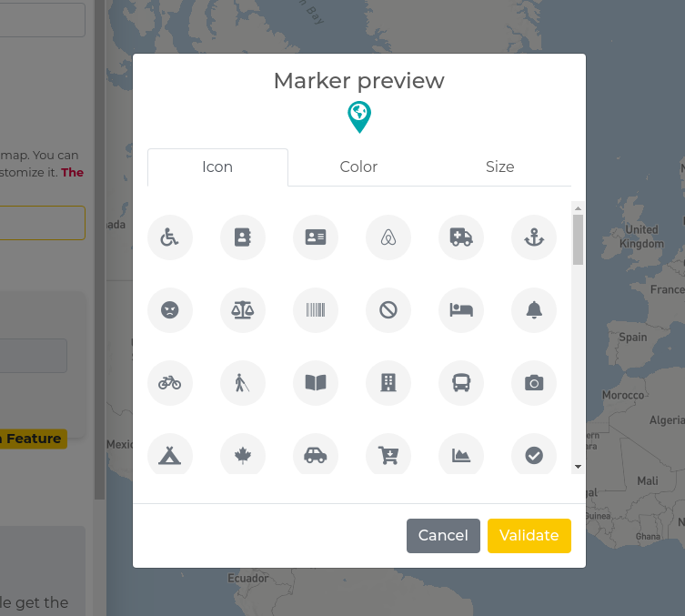Click the icon list scroll down arrow
Viewport: 685px width, 616px height.
[578, 467]
